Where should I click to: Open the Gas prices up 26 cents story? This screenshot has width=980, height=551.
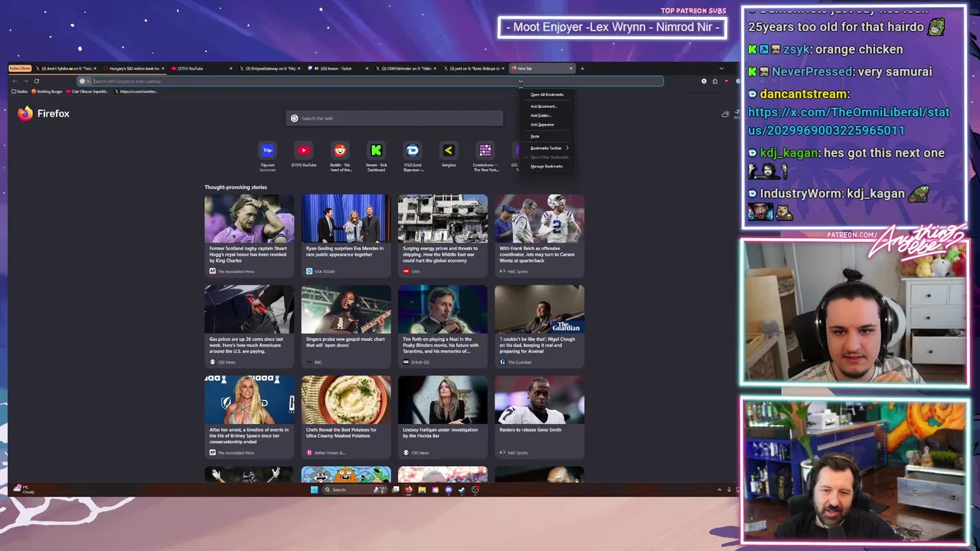249,327
